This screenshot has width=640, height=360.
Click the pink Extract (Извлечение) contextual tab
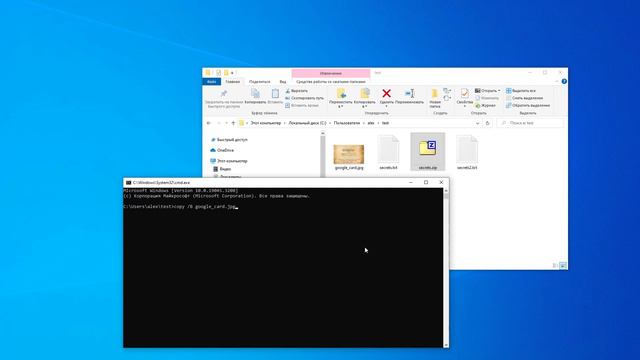click(x=331, y=73)
